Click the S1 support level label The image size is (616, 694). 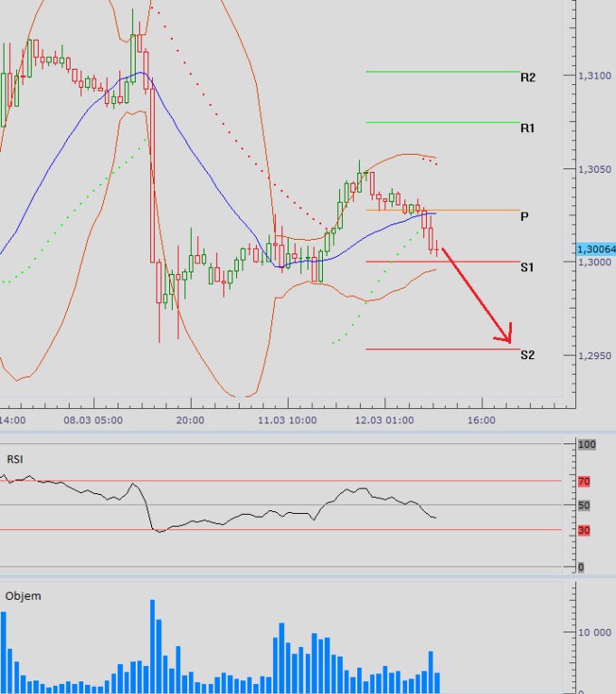point(527,267)
